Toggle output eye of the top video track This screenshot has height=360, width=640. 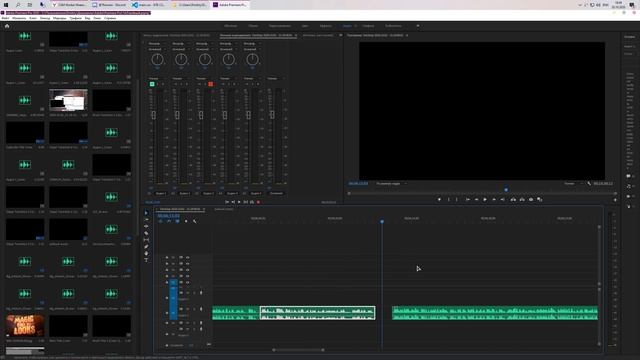pyautogui.click(x=187, y=258)
